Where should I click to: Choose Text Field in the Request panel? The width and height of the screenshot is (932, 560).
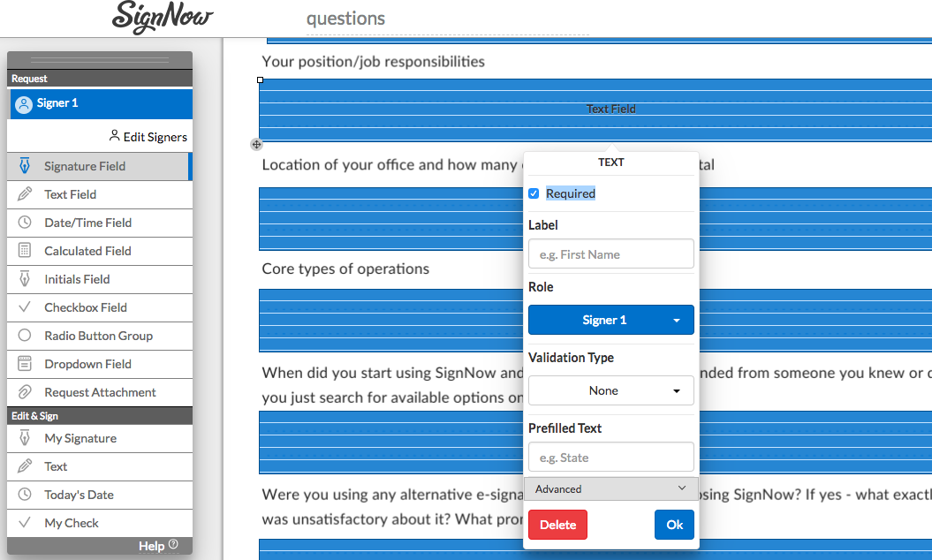tap(71, 194)
